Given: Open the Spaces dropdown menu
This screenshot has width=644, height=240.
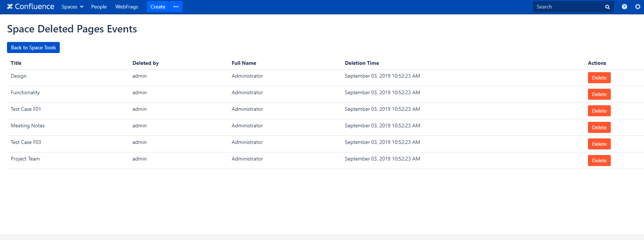Looking at the screenshot, I should coord(72,7).
